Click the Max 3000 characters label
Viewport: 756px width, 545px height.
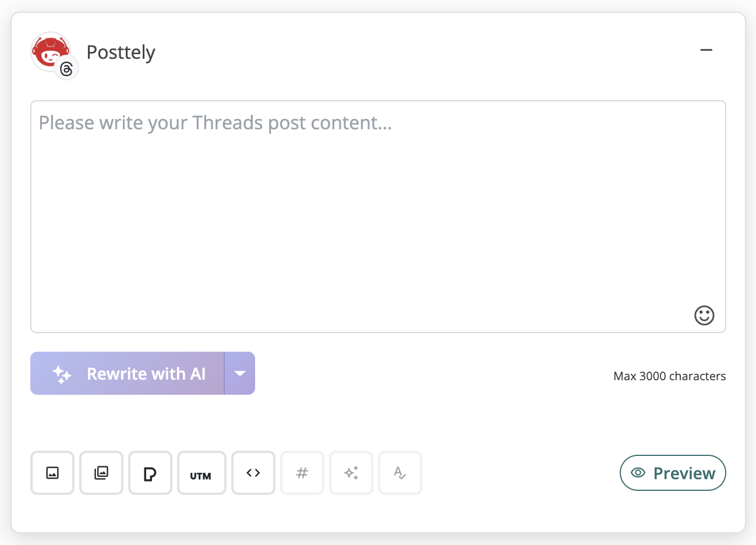point(669,376)
